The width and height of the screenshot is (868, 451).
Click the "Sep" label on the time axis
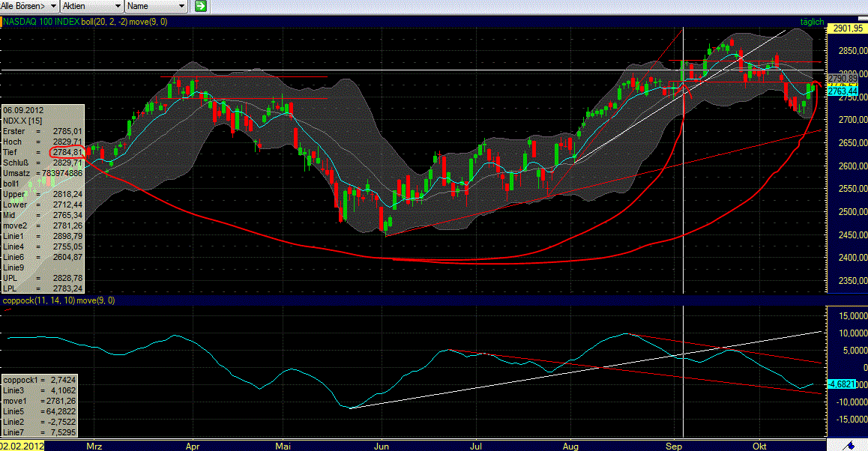[x=674, y=445]
